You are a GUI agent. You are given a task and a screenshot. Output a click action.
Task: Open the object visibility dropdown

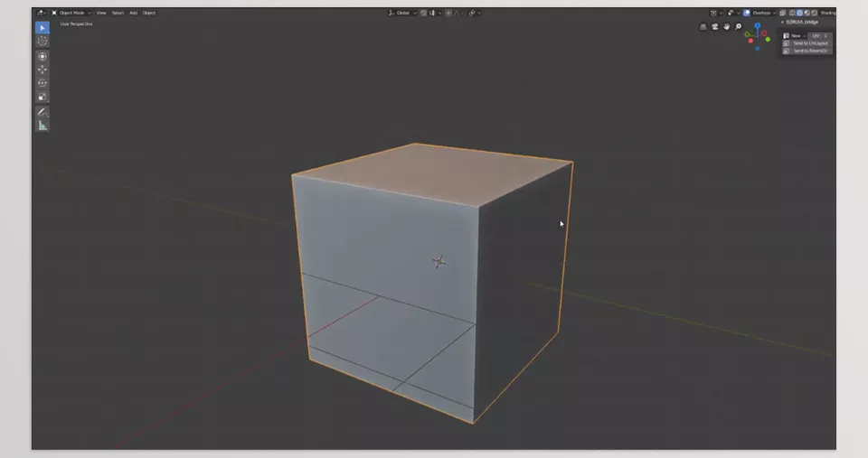click(716, 13)
